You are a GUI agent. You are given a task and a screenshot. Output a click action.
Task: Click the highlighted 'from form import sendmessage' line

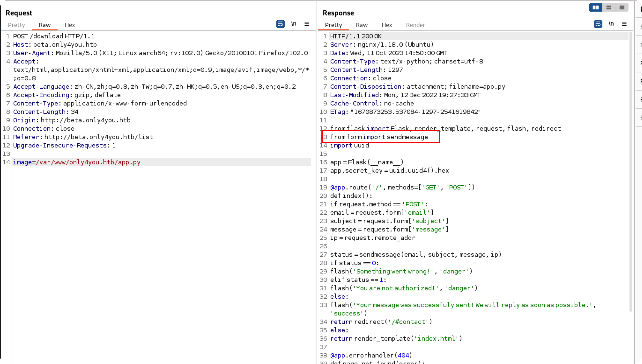point(379,137)
